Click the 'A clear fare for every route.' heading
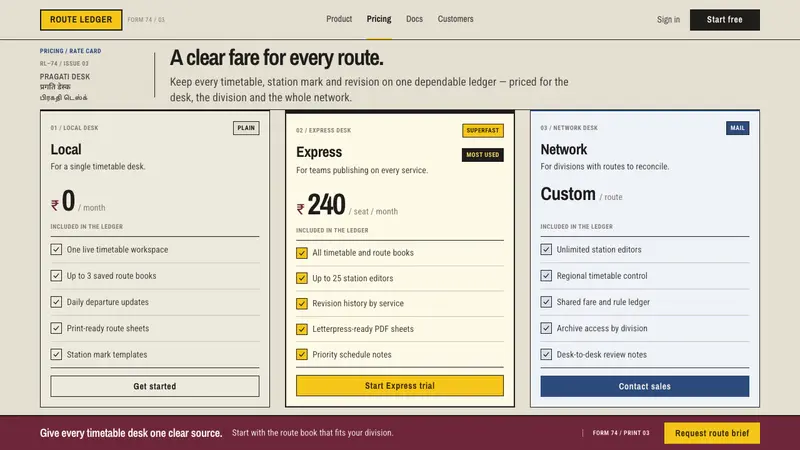 [x=277, y=58]
